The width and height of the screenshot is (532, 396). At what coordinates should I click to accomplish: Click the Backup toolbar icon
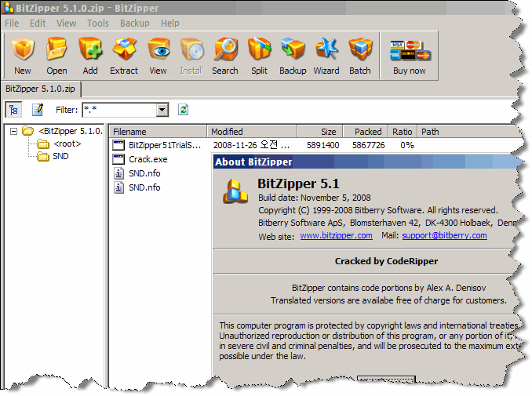(x=293, y=49)
